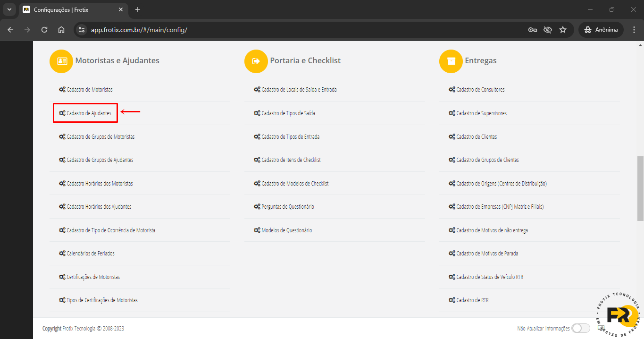This screenshot has height=339, width=644.
Task: Click the tracking protection eye icon
Action: tap(548, 30)
